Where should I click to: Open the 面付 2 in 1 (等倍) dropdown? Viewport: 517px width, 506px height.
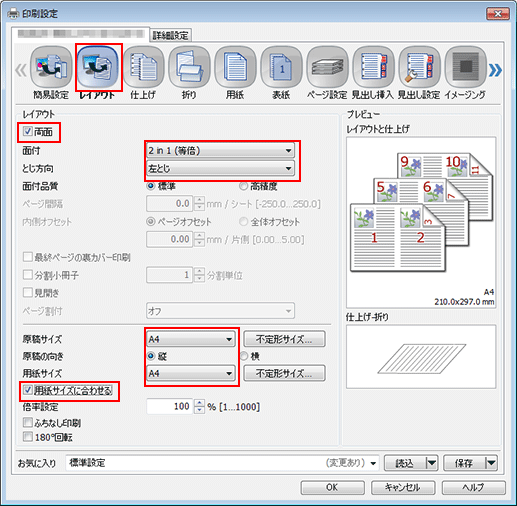(220, 151)
